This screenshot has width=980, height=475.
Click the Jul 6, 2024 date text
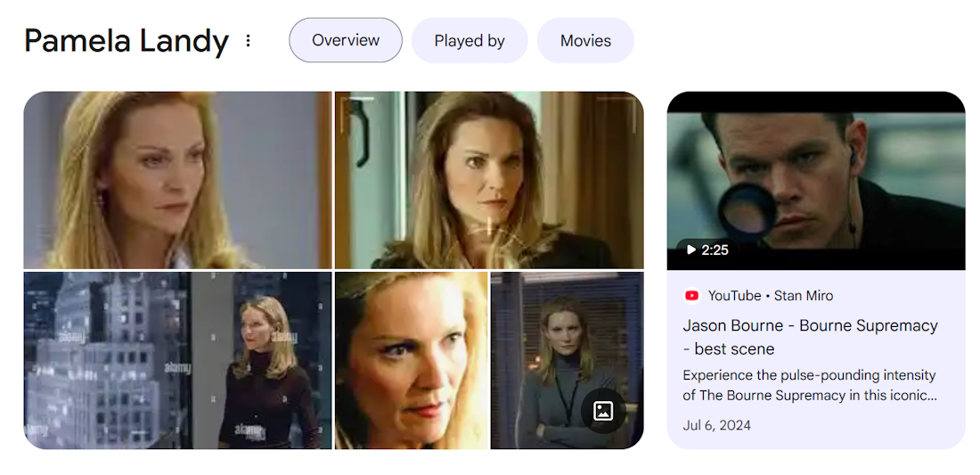point(717,426)
